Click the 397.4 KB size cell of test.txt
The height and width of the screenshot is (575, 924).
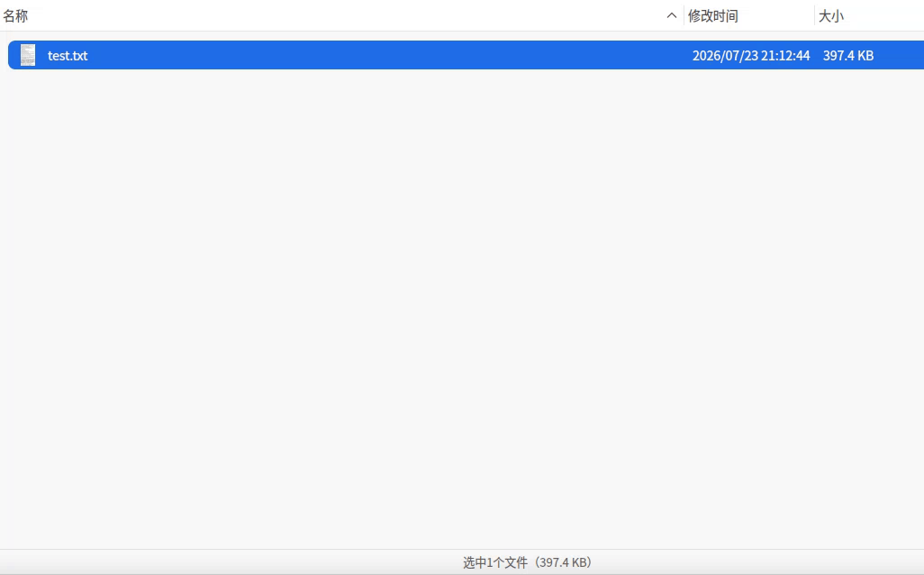pos(848,56)
